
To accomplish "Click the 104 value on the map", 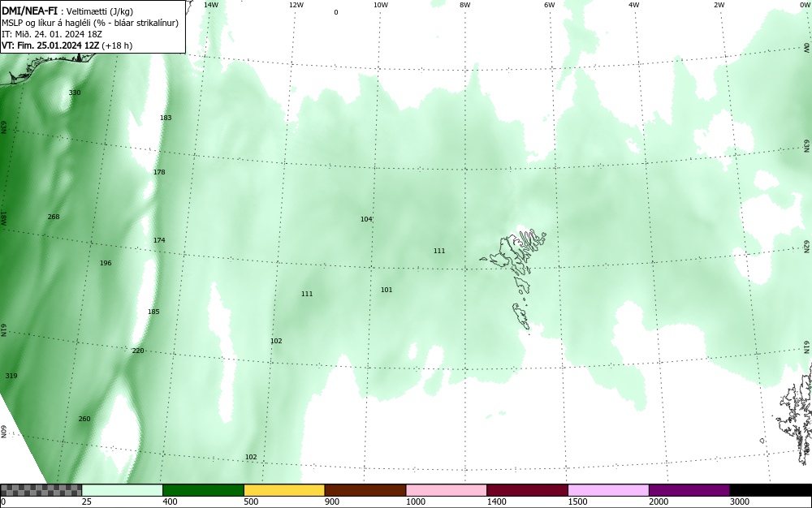I will [366, 219].
